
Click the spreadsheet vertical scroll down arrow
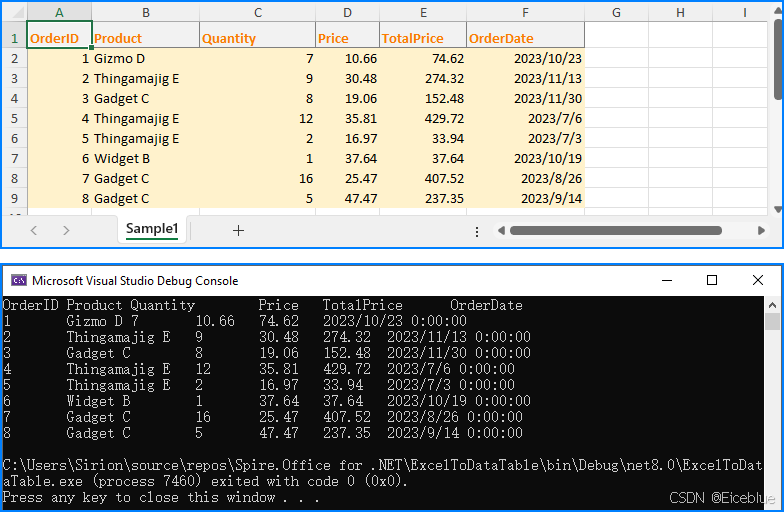click(x=777, y=208)
